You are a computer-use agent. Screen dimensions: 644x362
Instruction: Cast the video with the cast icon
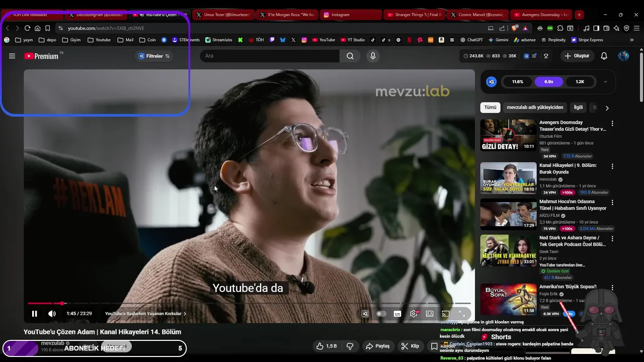click(445, 314)
